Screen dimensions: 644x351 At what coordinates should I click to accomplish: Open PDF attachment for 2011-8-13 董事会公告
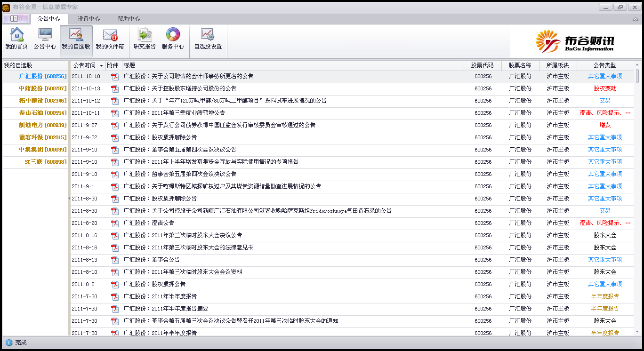coord(115,260)
